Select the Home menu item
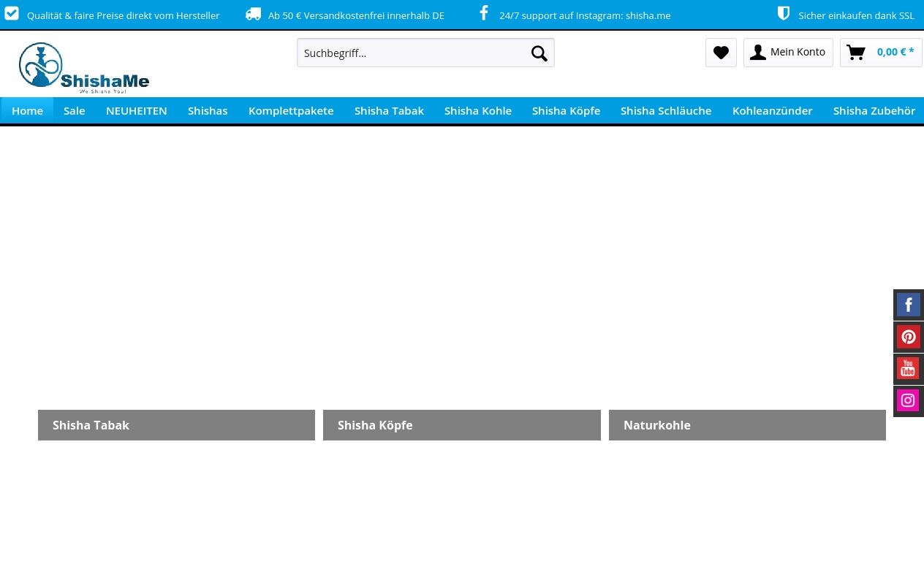This screenshot has height=561, width=924. 27,111
